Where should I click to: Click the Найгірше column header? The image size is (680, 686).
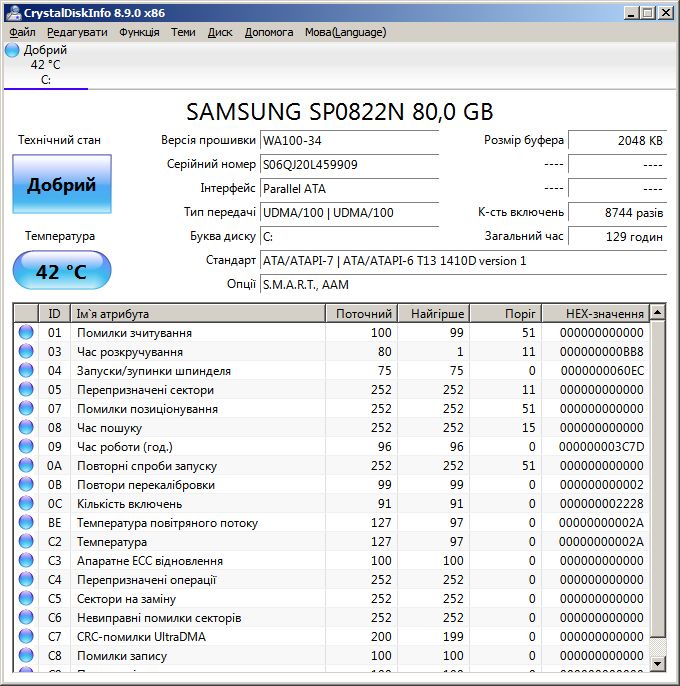(x=434, y=314)
